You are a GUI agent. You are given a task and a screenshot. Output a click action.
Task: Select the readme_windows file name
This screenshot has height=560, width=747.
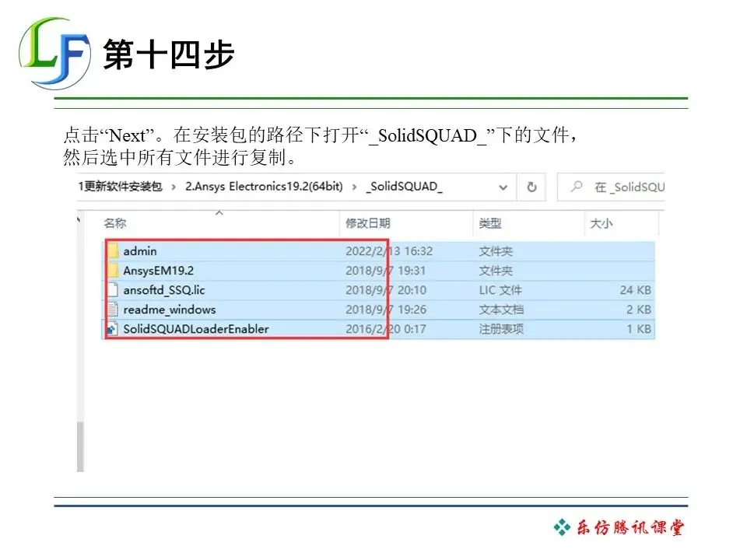[169, 310]
